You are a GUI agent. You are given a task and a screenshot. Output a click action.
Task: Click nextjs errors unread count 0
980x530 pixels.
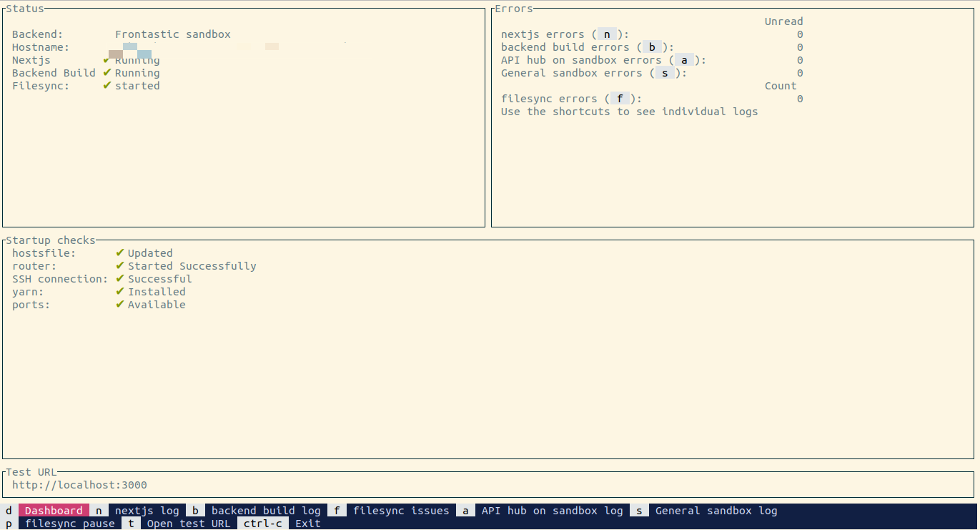tap(800, 34)
